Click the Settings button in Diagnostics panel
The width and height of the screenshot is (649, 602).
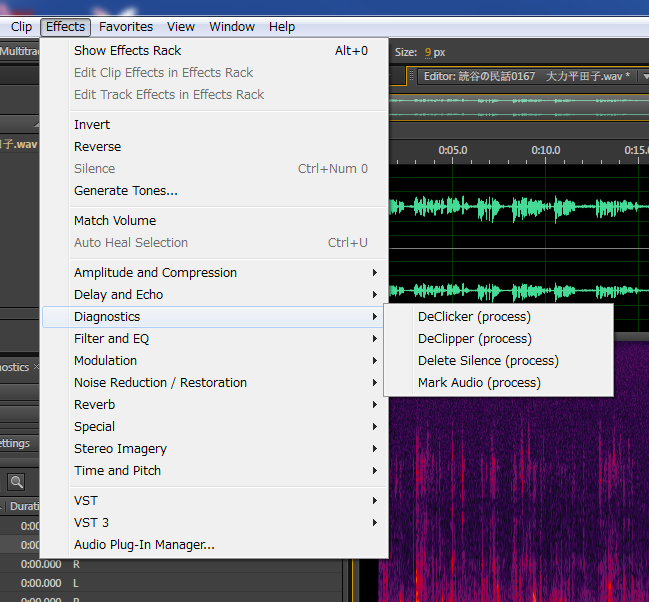[x=15, y=443]
